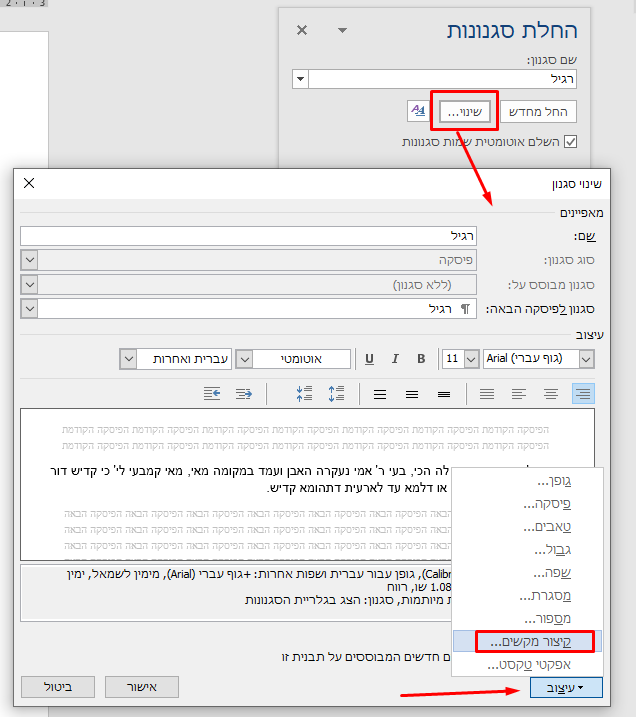Increase paragraph spacing icon

337,394
